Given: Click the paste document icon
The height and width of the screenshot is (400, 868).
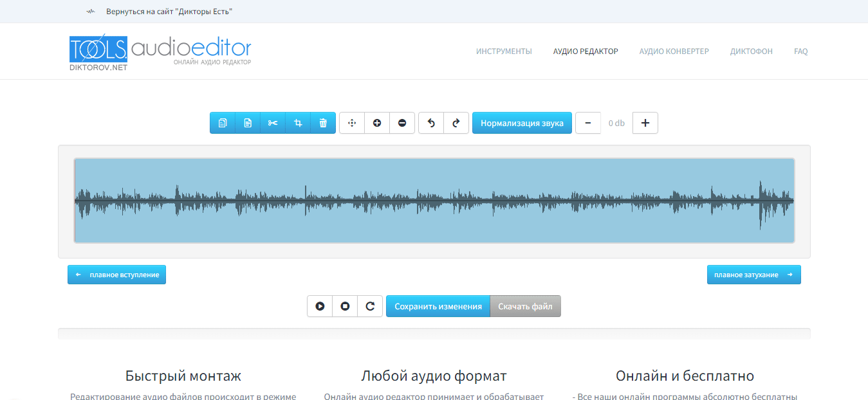Looking at the screenshot, I should (x=248, y=123).
